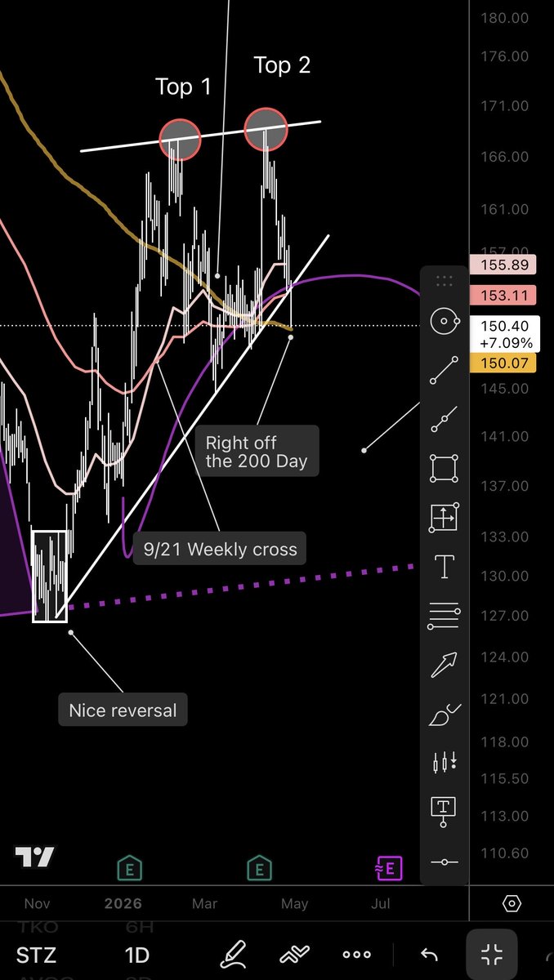Select the candlestick bars pattern tool
This screenshot has width=554, height=980.
click(x=444, y=763)
